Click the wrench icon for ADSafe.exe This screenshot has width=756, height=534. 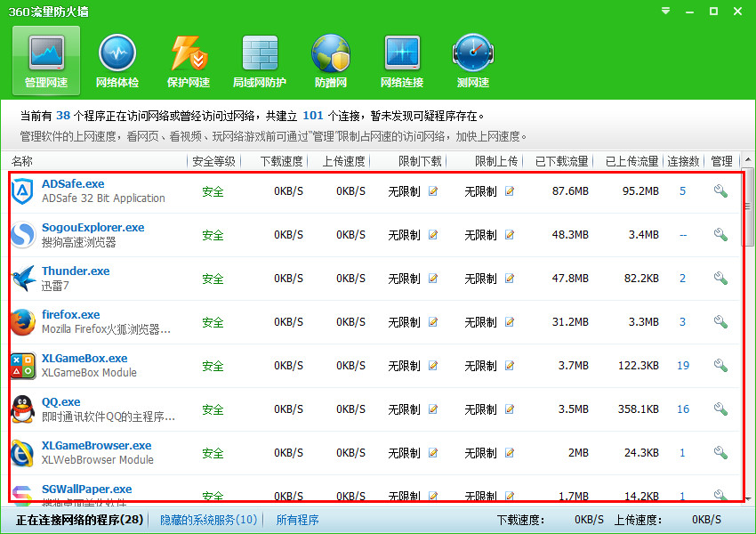click(x=720, y=191)
